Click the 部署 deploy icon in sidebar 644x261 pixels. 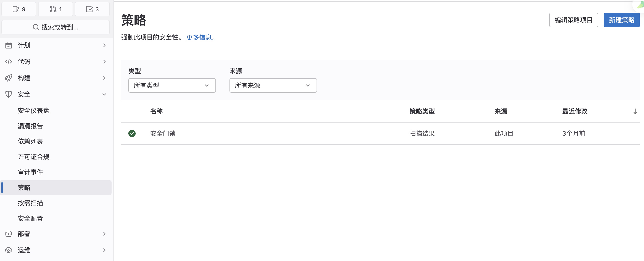pyautogui.click(x=8, y=234)
